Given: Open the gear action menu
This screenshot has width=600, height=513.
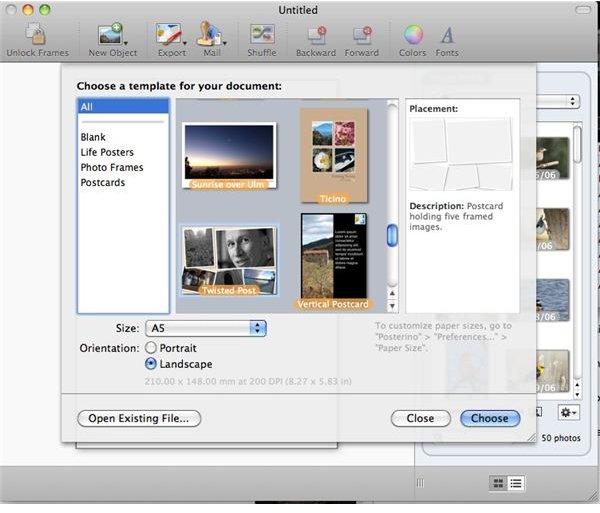Looking at the screenshot, I should tap(567, 412).
